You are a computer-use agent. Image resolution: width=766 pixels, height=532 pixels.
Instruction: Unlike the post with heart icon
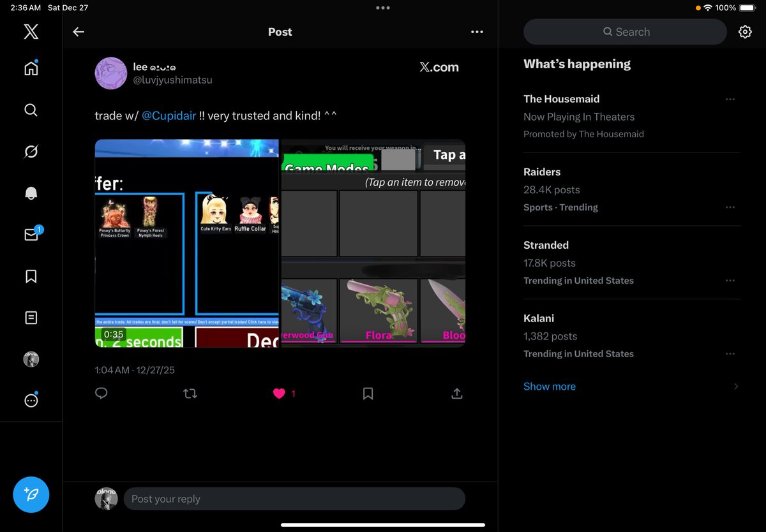pyautogui.click(x=279, y=394)
